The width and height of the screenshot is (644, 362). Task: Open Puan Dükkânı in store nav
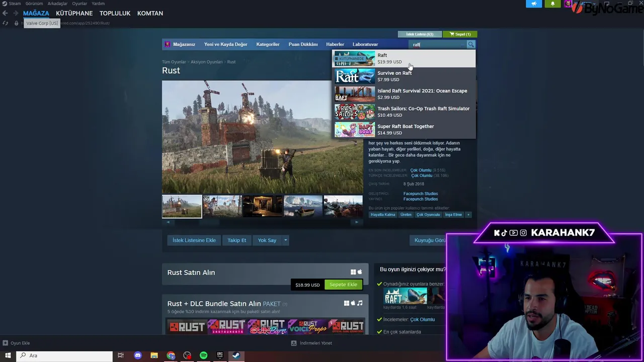coord(303,44)
